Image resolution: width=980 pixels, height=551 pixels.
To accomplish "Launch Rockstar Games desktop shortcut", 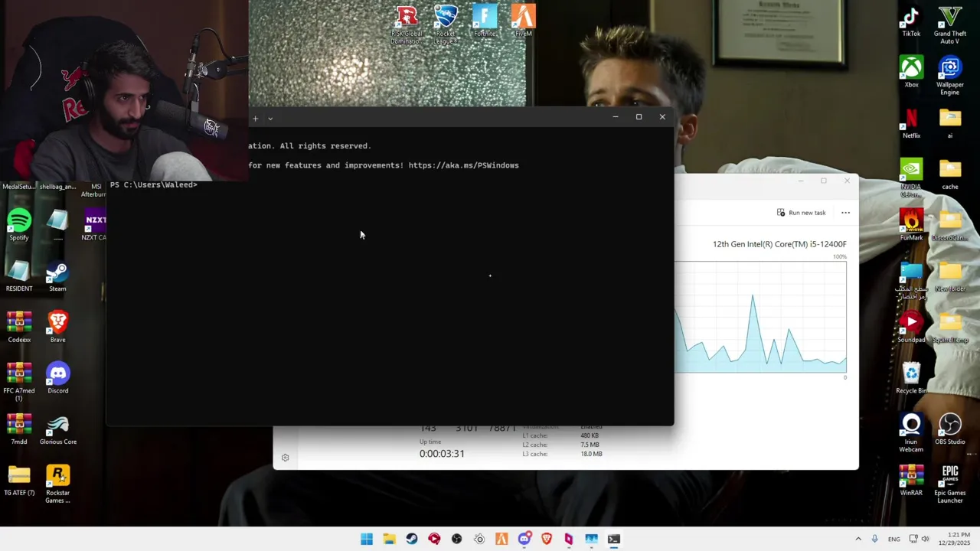I will [x=57, y=484].
